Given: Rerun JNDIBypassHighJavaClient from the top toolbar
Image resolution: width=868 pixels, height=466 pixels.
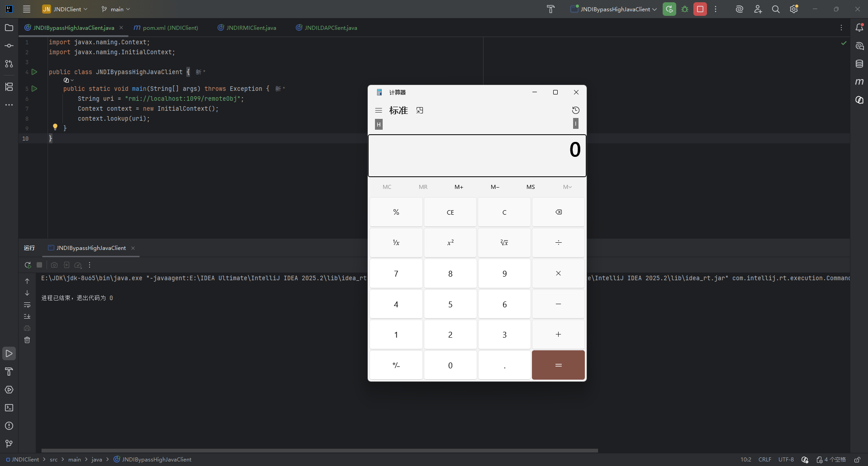Looking at the screenshot, I should [669, 9].
